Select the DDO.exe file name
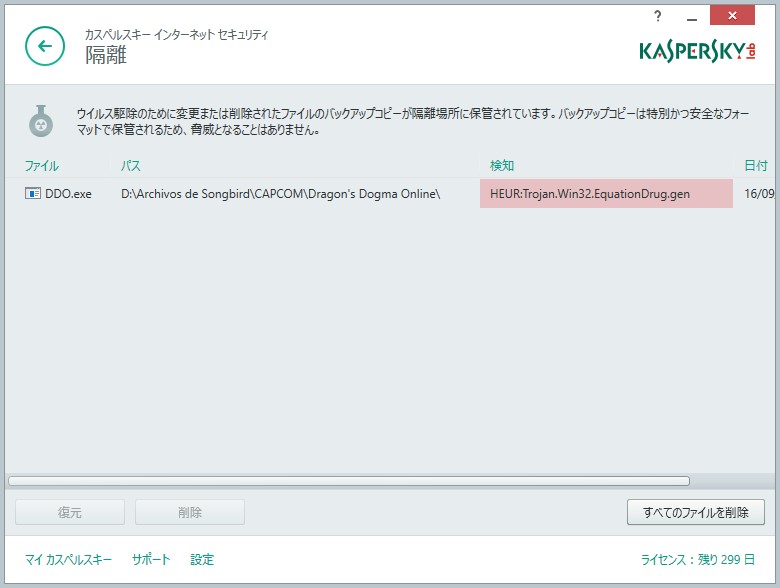 (68, 194)
